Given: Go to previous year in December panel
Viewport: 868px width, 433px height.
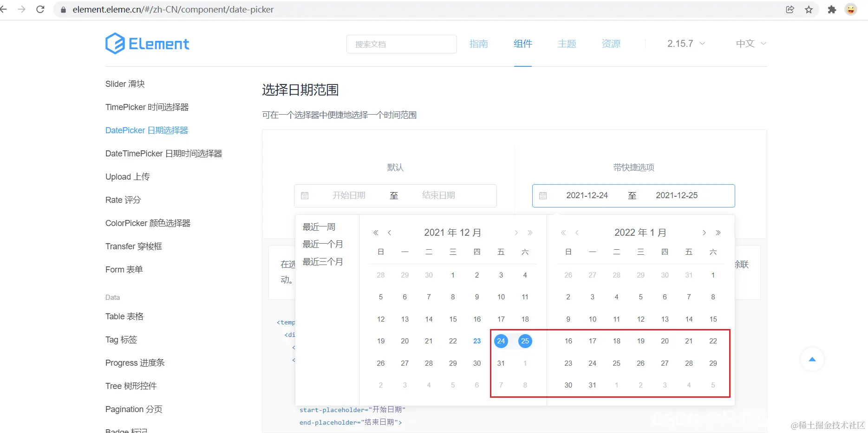Looking at the screenshot, I should pyautogui.click(x=376, y=233).
